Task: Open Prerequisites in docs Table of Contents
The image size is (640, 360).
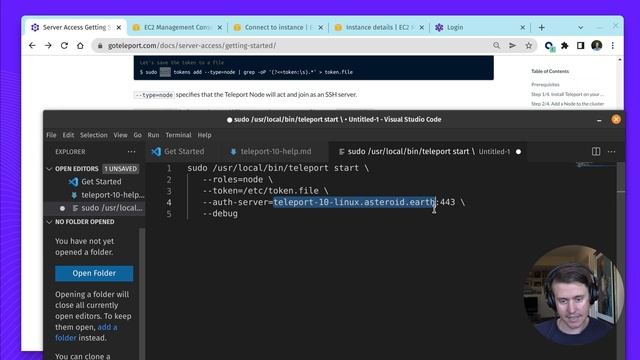Action: click(x=545, y=84)
